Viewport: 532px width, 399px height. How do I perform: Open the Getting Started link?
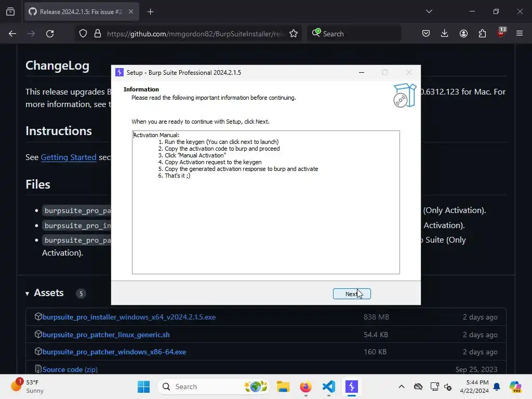point(69,157)
